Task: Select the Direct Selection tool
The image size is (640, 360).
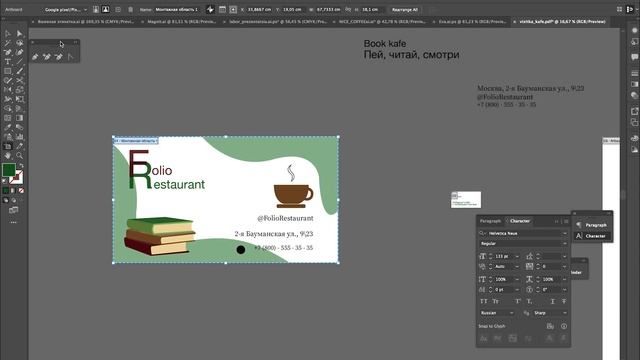Action: point(20,33)
